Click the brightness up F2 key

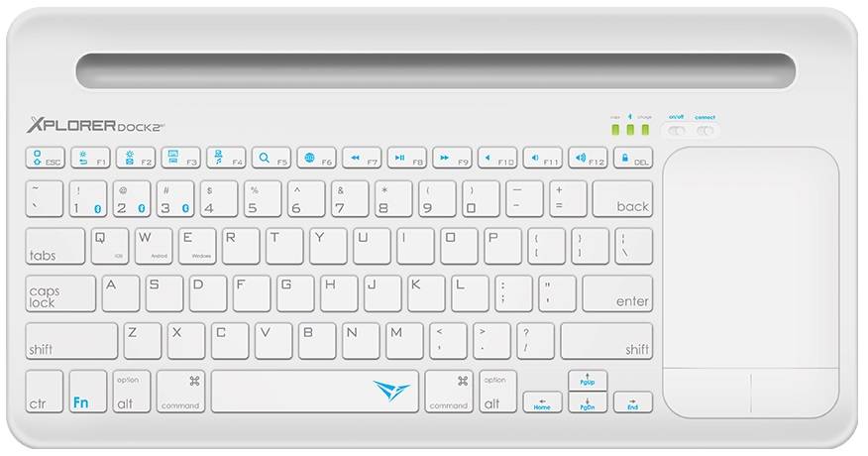[x=136, y=158]
